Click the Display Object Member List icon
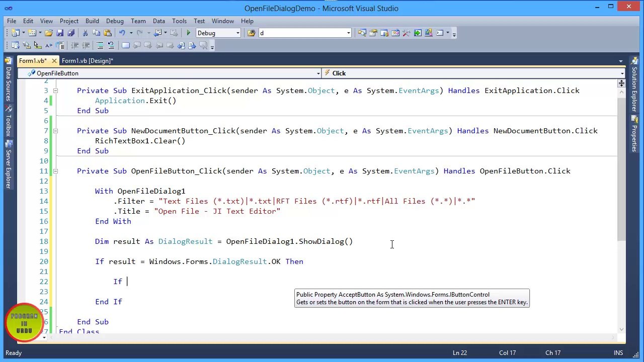The height and width of the screenshot is (362, 644). click(15, 45)
